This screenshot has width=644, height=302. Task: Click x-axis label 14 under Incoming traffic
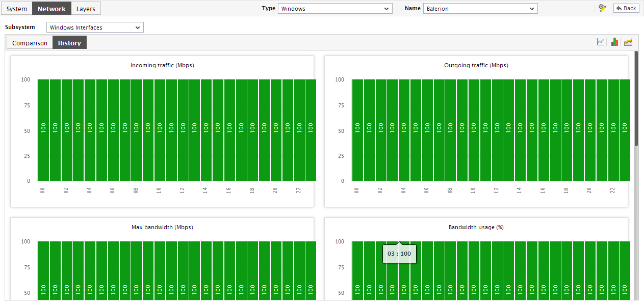click(x=206, y=190)
